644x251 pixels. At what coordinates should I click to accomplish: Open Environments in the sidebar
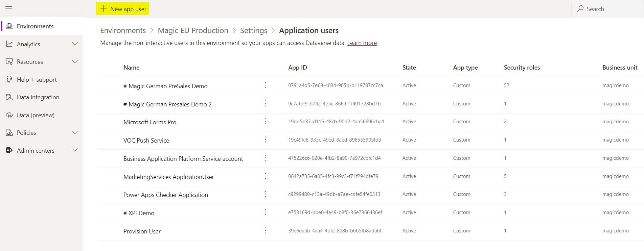(42, 26)
